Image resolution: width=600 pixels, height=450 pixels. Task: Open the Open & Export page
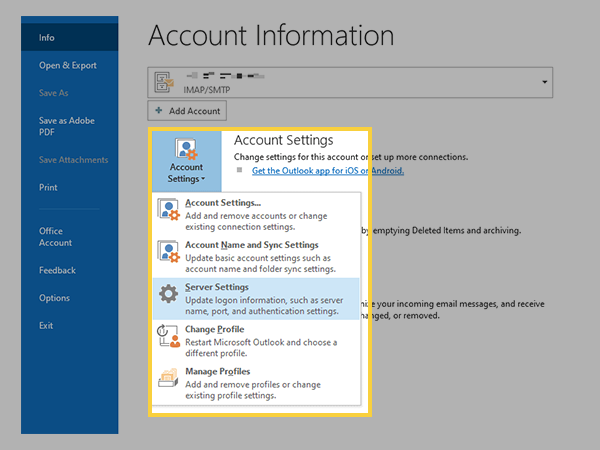pos(68,65)
